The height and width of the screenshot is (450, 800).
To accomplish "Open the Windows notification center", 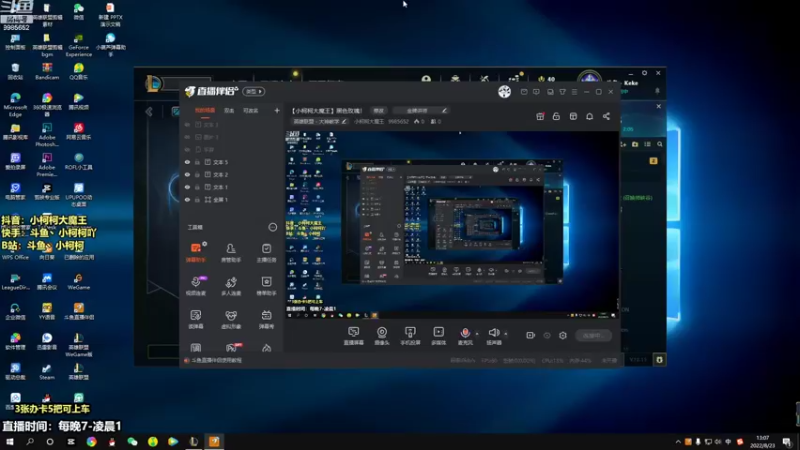I will [x=787, y=442].
